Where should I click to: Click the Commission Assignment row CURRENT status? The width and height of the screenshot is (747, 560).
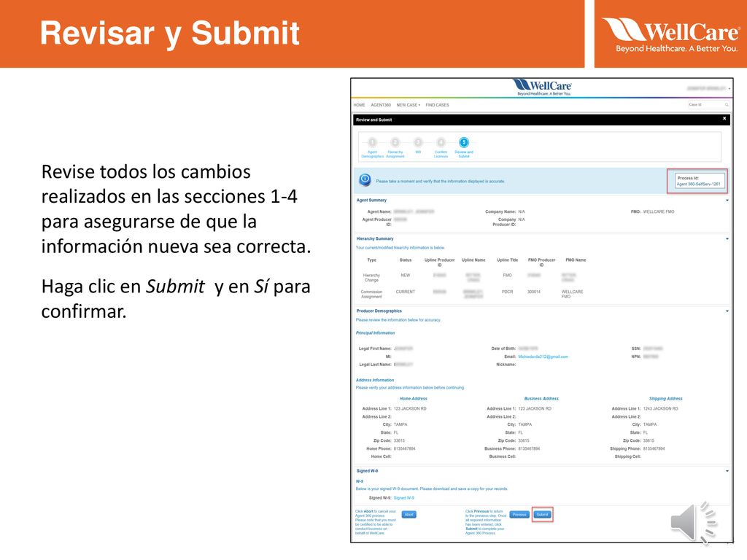pyautogui.click(x=406, y=292)
